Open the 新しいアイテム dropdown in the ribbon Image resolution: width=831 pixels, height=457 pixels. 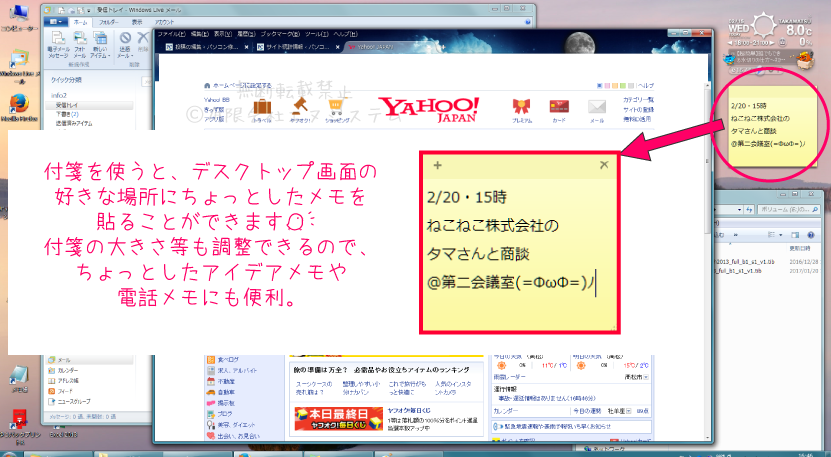[100, 45]
